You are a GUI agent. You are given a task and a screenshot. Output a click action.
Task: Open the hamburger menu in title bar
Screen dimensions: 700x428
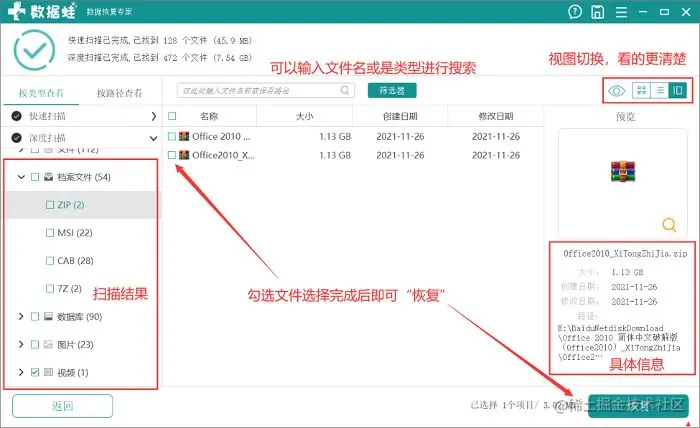[x=621, y=12]
